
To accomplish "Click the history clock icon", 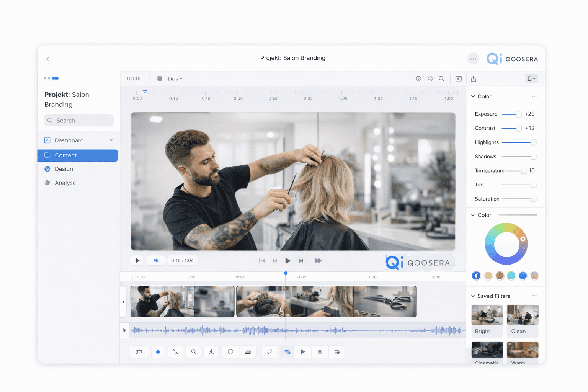I will pos(418,78).
